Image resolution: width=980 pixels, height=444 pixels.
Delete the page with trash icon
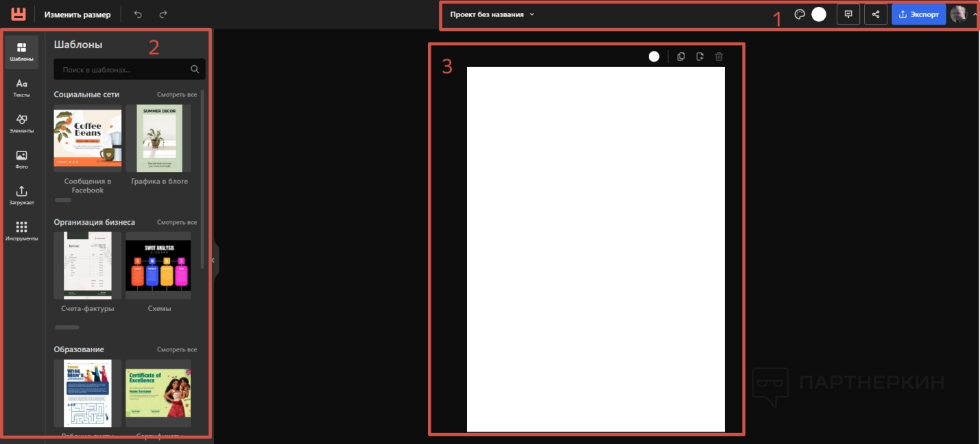(x=719, y=57)
